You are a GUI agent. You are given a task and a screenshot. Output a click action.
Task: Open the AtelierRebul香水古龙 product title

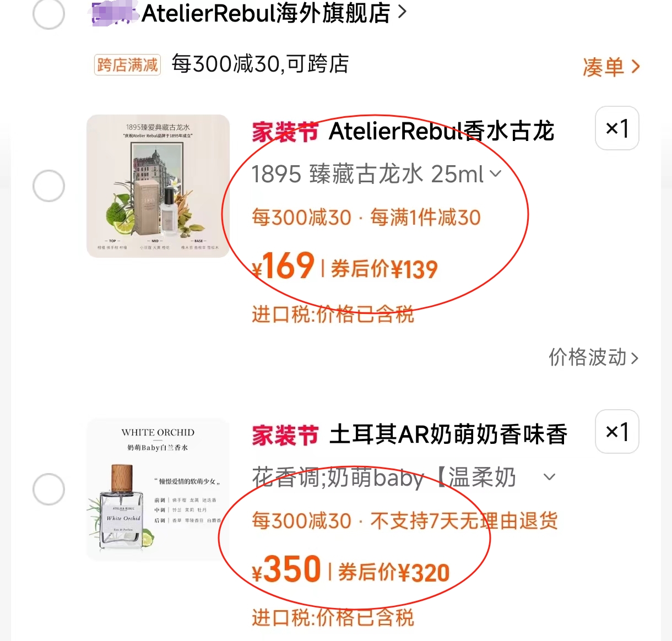click(x=441, y=132)
